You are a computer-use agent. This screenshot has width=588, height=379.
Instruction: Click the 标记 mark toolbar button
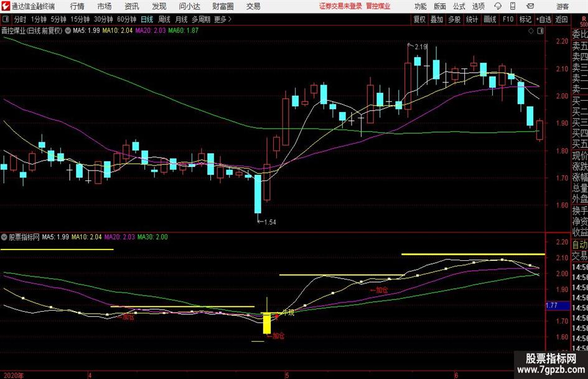(525, 19)
